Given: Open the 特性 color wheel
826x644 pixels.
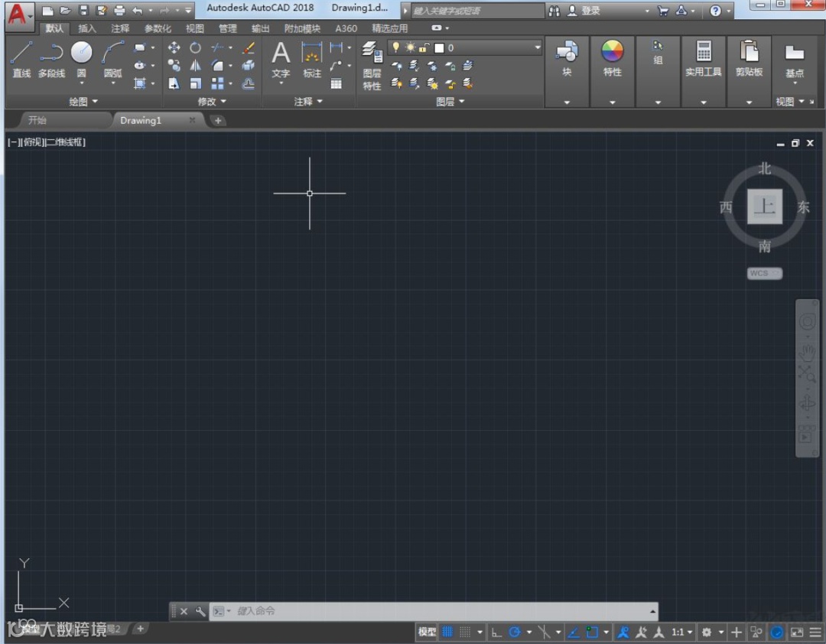Looking at the screenshot, I should [x=612, y=52].
